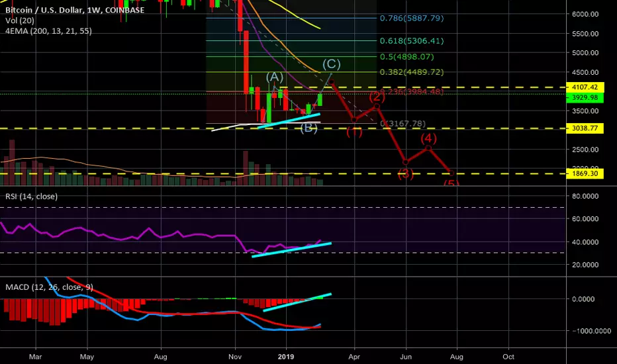Click the -1000.0000 MACD scale value
Image resolution: width=617 pixels, height=364 pixels.
click(x=591, y=331)
